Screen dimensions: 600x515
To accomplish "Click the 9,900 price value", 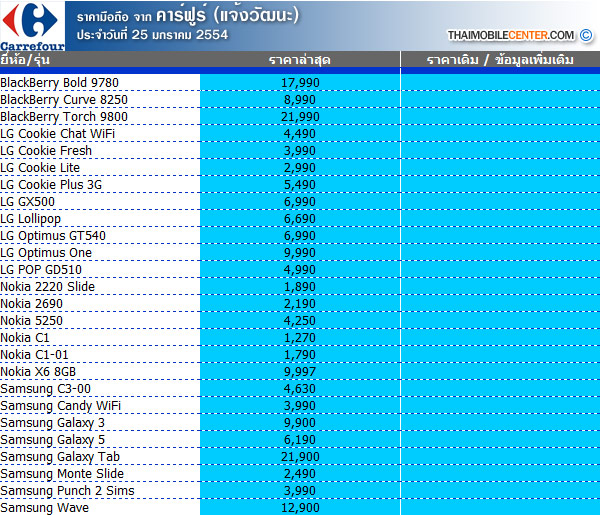I will coord(300,423).
